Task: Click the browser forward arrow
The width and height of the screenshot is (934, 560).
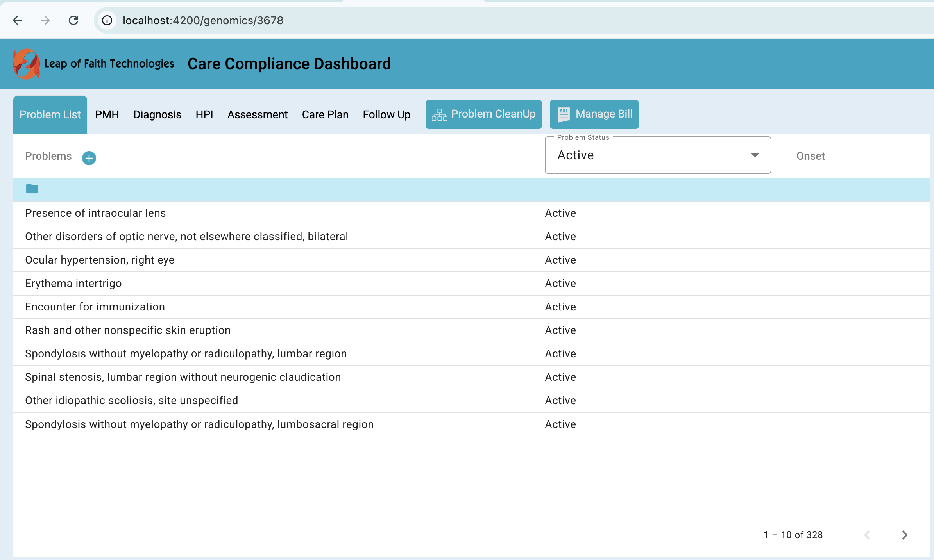Action: click(45, 20)
